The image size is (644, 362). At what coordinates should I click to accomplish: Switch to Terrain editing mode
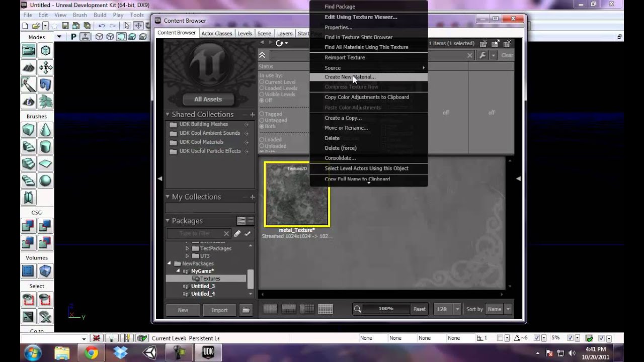28,67
